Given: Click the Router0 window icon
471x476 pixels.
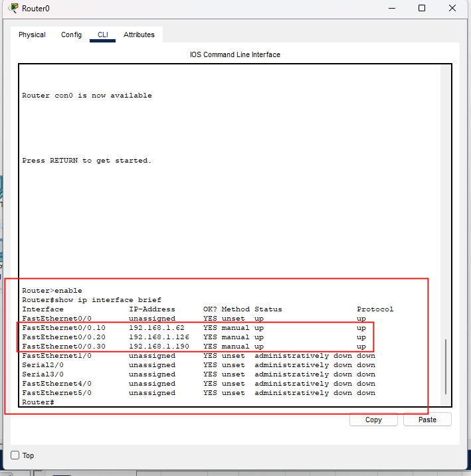Looking at the screenshot, I should point(14,8).
